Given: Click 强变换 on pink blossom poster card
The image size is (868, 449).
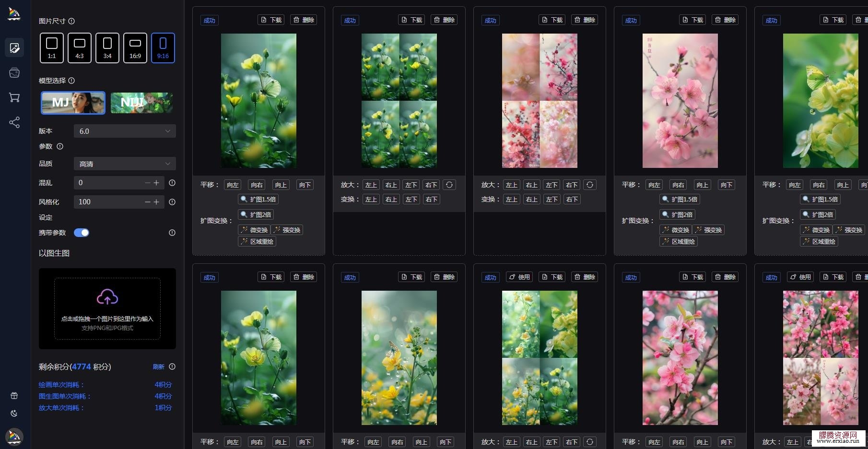Looking at the screenshot, I should coord(708,230).
